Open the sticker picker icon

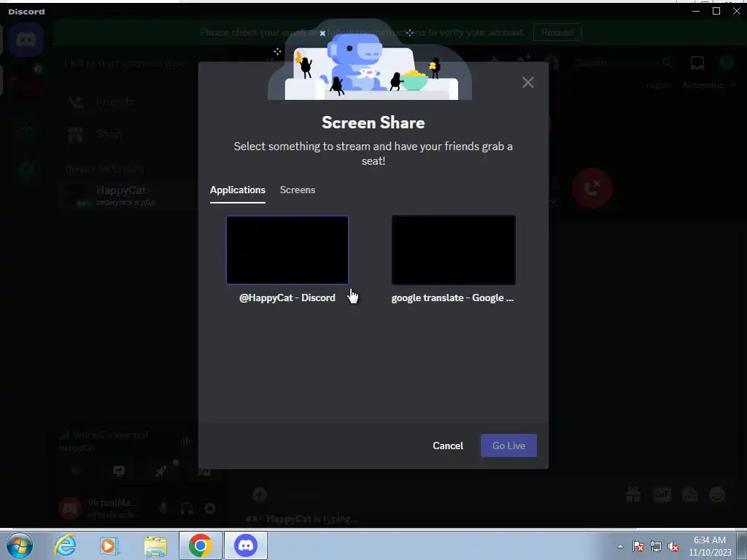coord(690,495)
